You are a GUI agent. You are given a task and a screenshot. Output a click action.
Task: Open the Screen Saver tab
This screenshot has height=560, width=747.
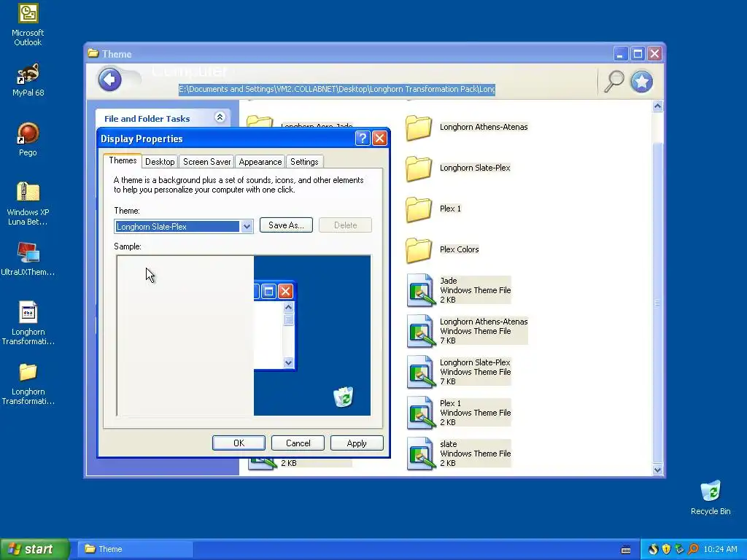206,161
